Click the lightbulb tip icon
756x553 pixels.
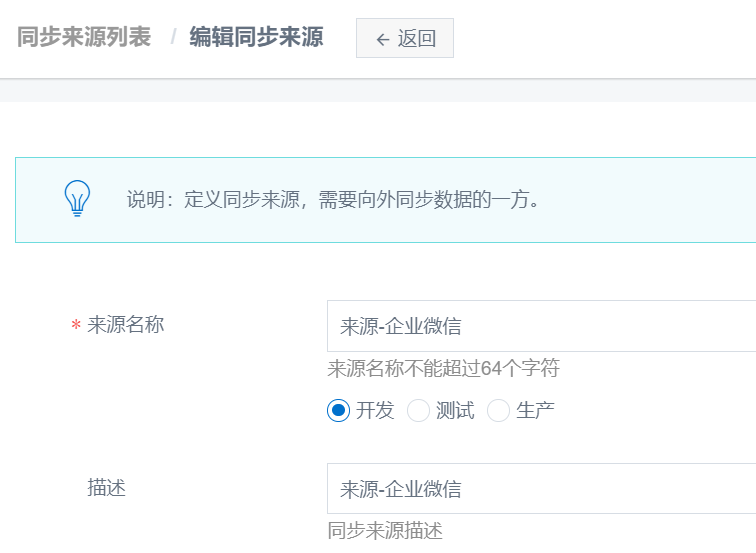point(77,199)
